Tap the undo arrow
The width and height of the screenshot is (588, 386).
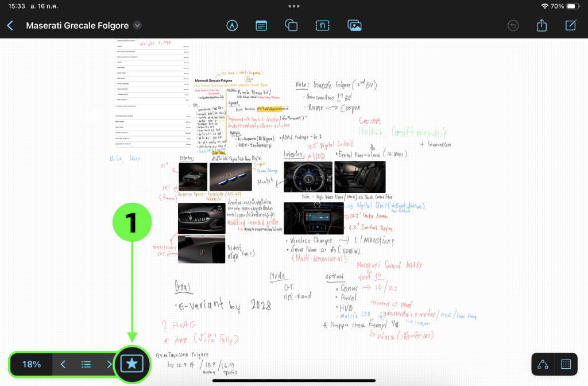pyautogui.click(x=513, y=26)
